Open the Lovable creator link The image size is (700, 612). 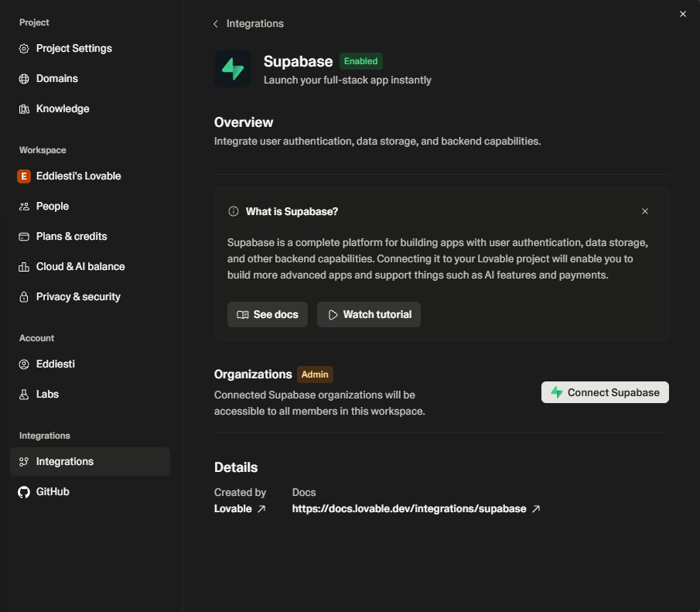click(x=240, y=509)
